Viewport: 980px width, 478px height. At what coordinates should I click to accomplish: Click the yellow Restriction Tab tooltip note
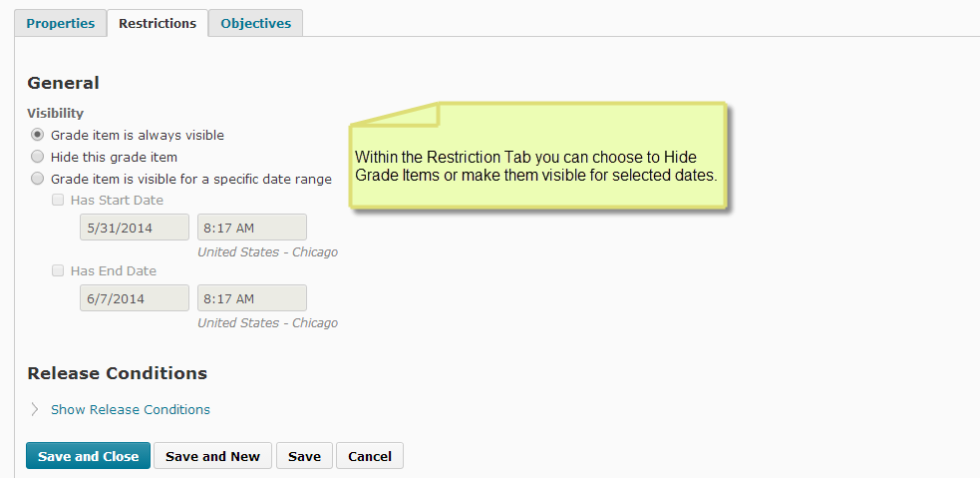[538, 166]
